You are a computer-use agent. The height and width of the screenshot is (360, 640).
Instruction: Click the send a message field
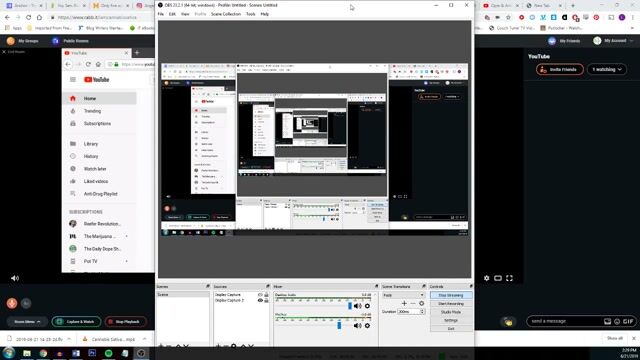566,321
